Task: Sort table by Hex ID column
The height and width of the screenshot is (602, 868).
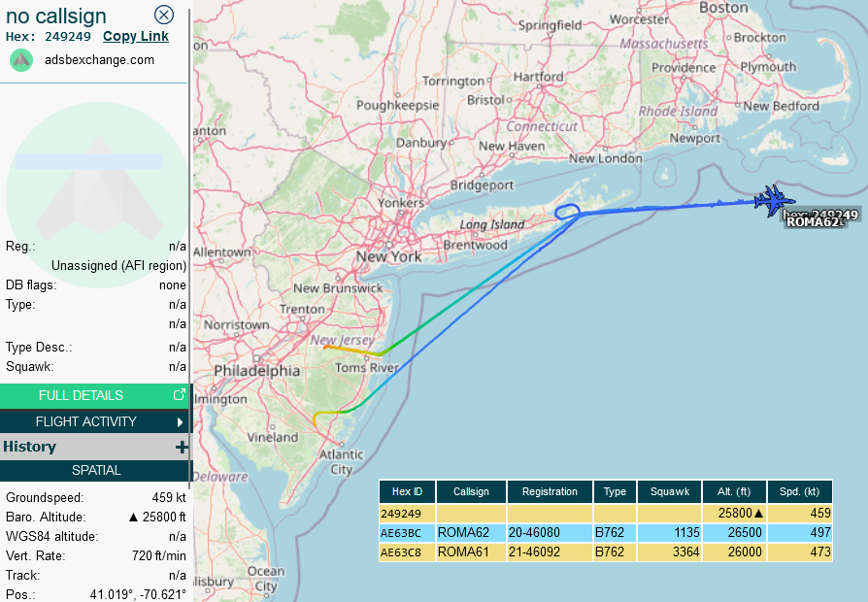Action: (407, 491)
